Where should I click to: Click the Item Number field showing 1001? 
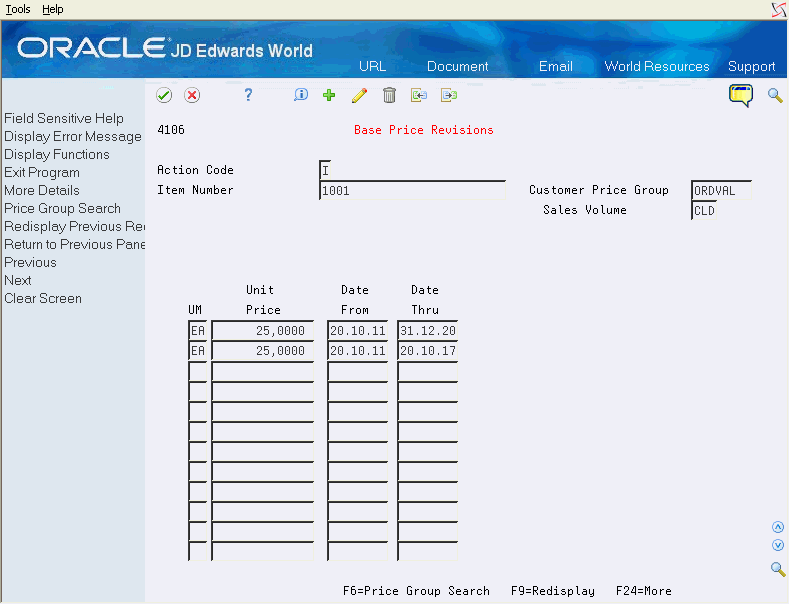coord(413,190)
